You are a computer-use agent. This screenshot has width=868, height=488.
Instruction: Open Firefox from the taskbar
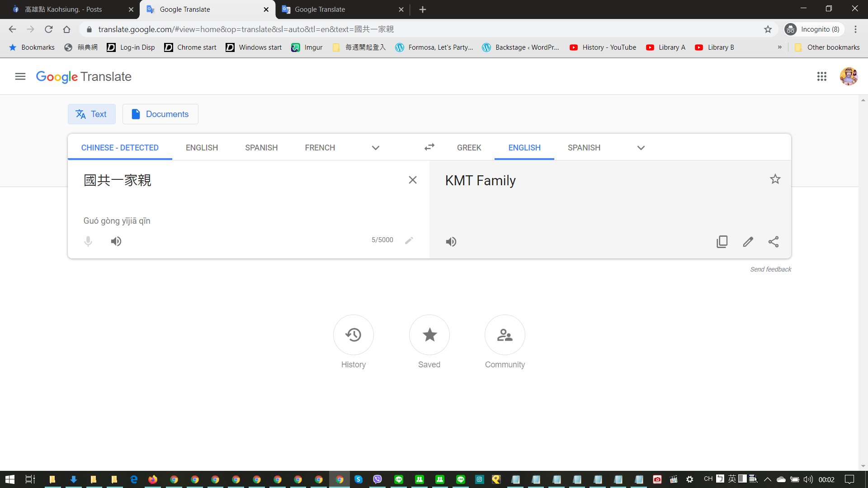pyautogui.click(x=153, y=479)
